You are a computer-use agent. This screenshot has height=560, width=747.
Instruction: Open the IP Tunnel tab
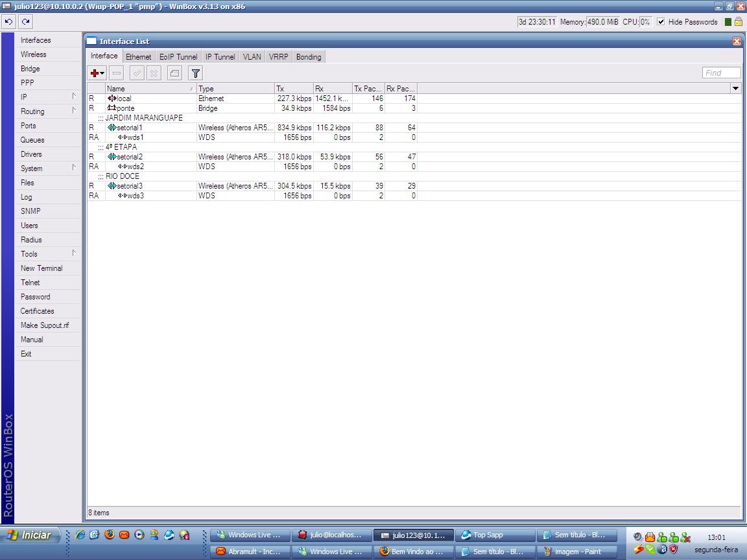point(220,56)
